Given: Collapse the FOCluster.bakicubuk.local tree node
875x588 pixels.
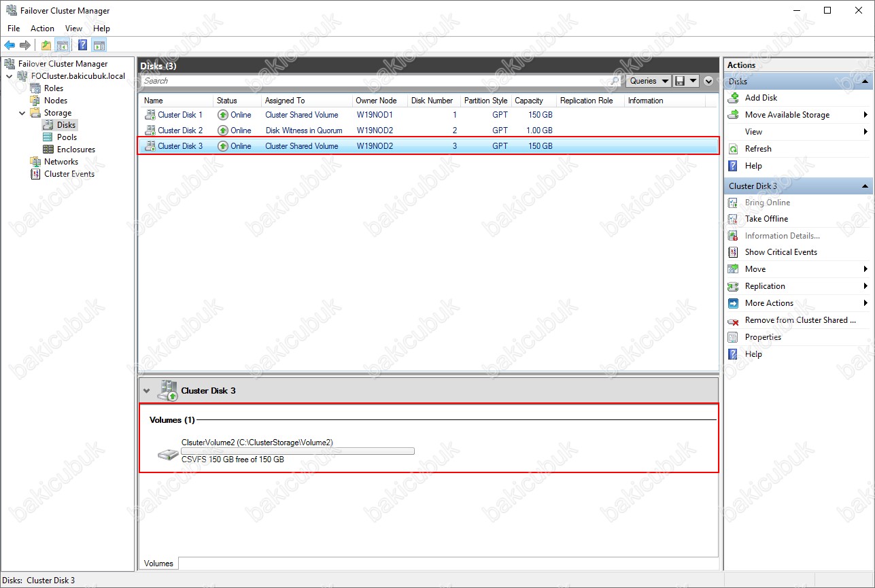Looking at the screenshot, I should click(x=9, y=76).
